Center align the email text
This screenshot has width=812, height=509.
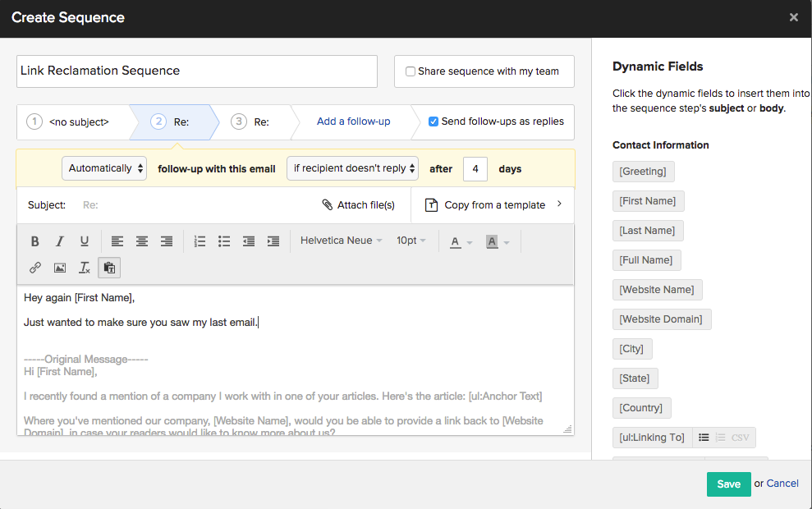142,241
